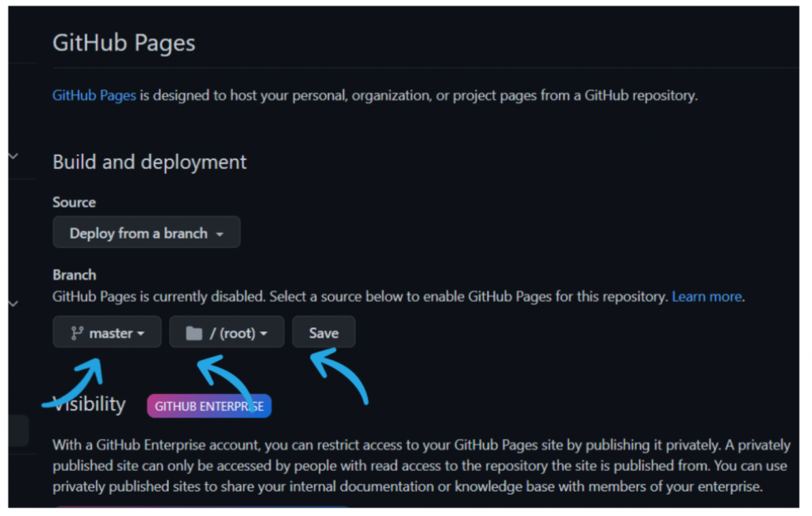The width and height of the screenshot is (812, 516).
Task: Click the 'GitHub Pages is currently disabled' text
Action: coord(159,296)
